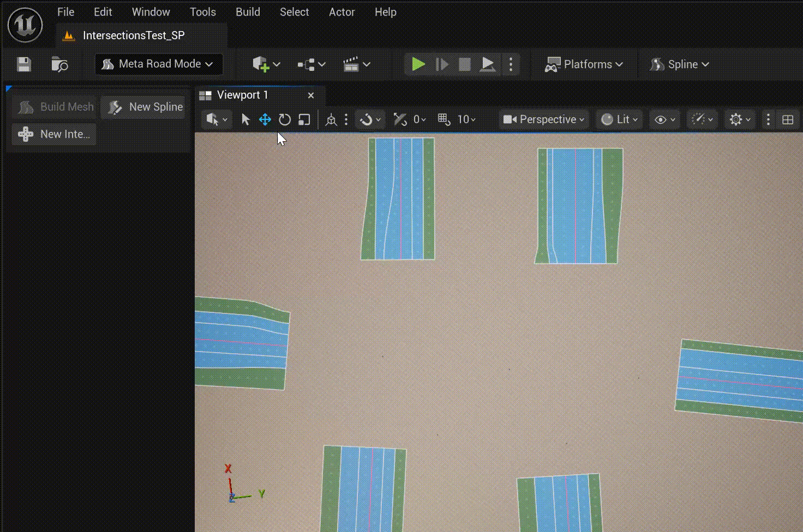This screenshot has height=532, width=803.
Task: Select the IntersectionsTest_SP level tab
Action: (141, 35)
